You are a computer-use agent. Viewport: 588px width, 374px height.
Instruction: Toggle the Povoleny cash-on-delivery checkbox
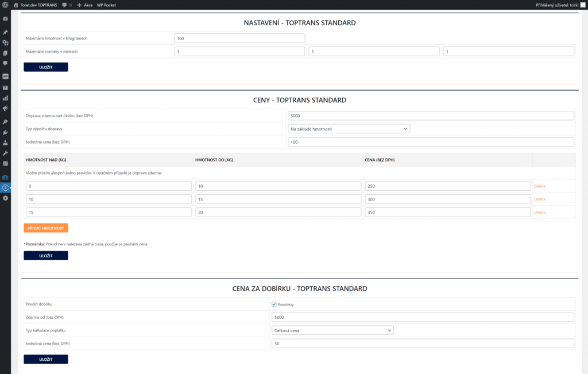point(274,304)
